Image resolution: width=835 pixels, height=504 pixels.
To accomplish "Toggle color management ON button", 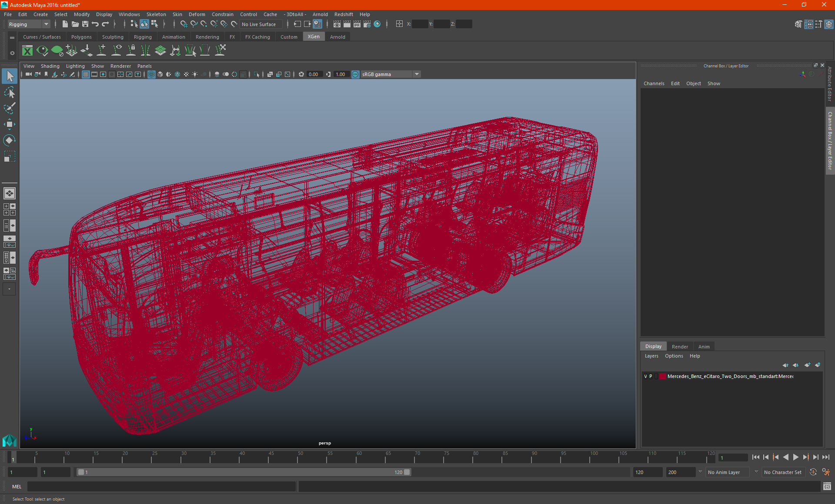I will click(x=355, y=74).
